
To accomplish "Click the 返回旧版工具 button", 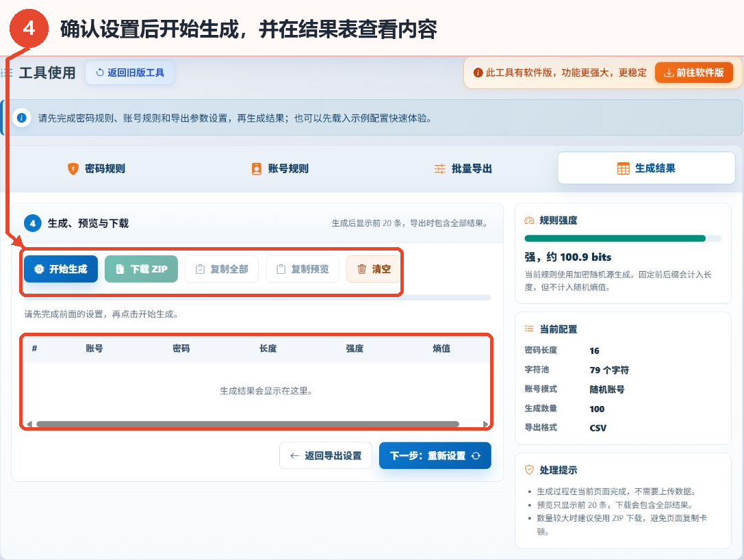I will pyautogui.click(x=130, y=73).
